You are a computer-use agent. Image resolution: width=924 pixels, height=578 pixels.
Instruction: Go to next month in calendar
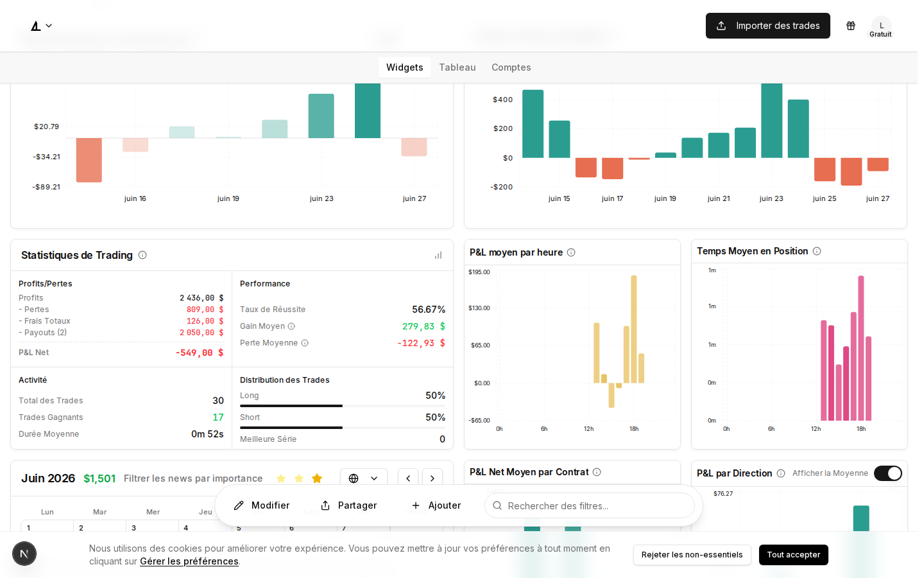point(432,478)
